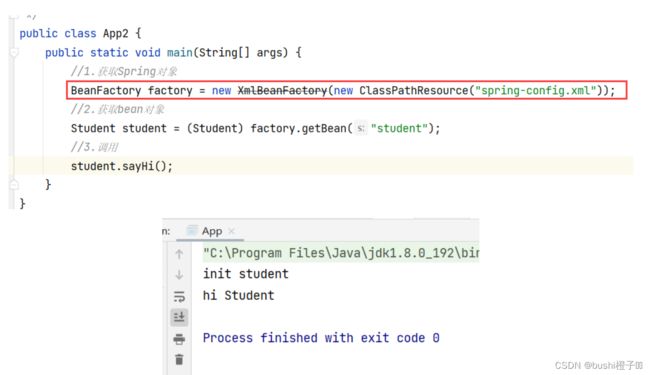Image resolution: width=650 pixels, height=375 pixels.
Task: Click the print icon in run panel
Action: tap(179, 339)
